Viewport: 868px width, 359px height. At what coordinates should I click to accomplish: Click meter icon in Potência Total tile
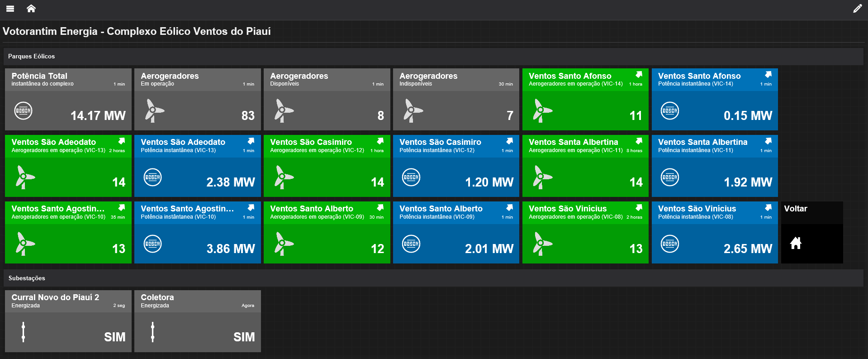[23, 111]
